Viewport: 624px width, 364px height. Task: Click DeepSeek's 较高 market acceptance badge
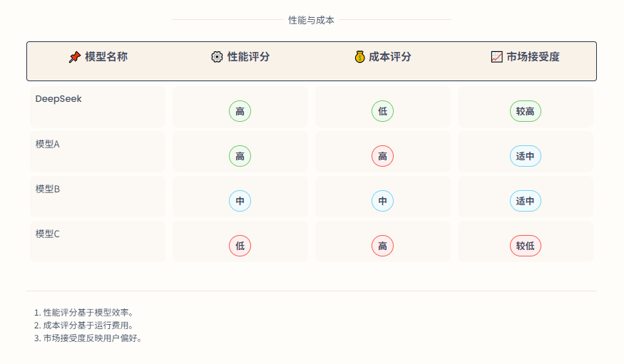tap(526, 111)
